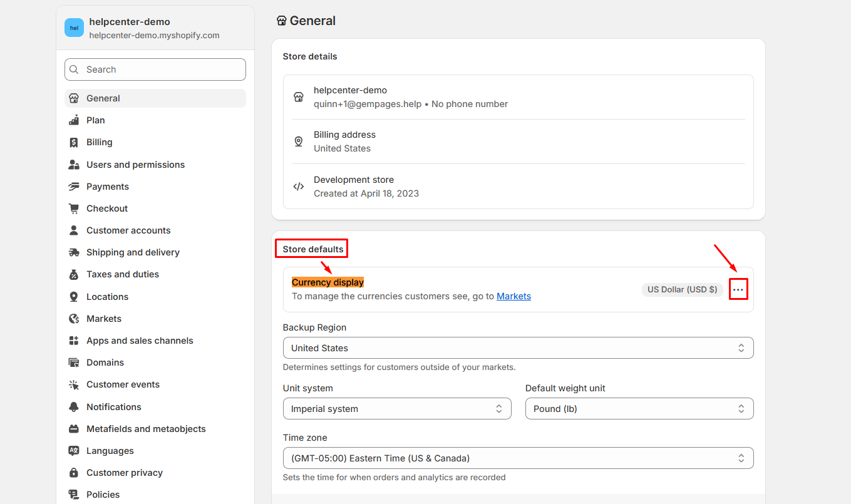The height and width of the screenshot is (504, 851).
Task: Select the Billing address row
Action: click(x=518, y=141)
